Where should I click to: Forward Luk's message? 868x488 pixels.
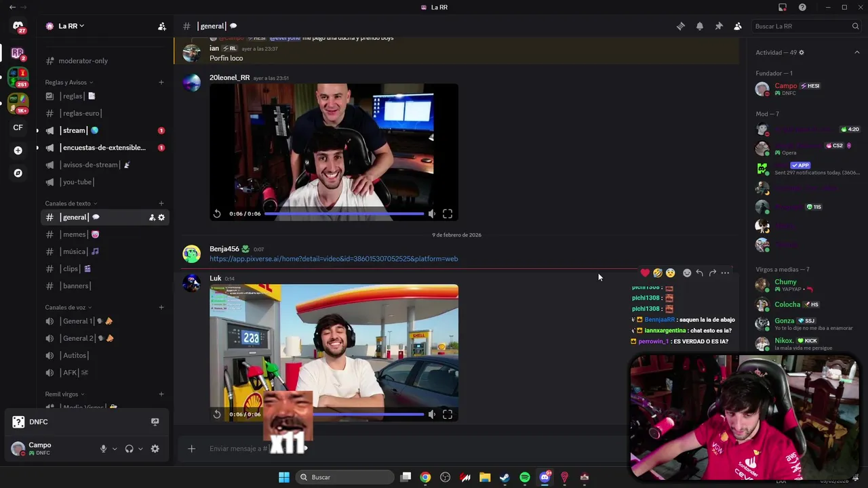[x=712, y=273]
